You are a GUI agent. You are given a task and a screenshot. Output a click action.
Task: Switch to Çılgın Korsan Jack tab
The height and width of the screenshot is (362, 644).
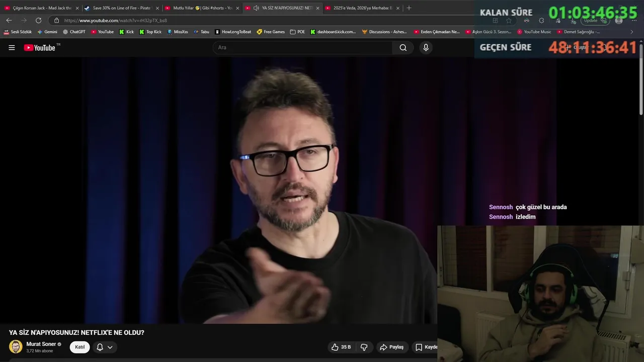coord(41,8)
